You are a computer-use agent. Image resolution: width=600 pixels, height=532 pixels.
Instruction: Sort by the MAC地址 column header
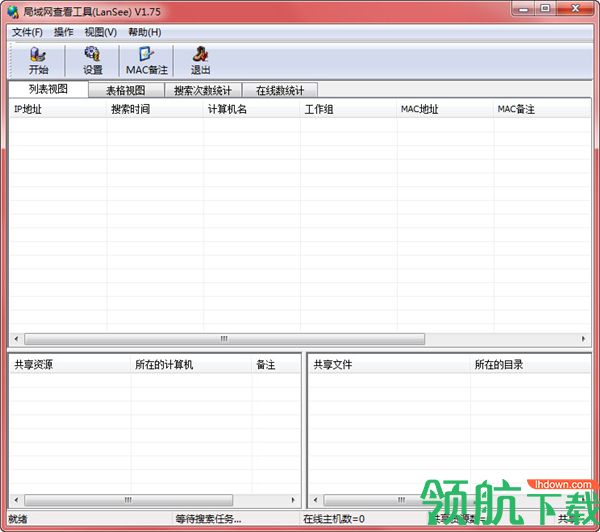(445, 109)
